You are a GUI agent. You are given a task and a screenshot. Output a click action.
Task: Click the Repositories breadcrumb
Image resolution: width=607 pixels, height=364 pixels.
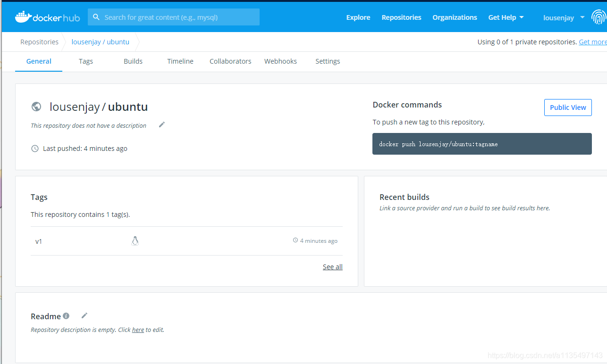[39, 42]
